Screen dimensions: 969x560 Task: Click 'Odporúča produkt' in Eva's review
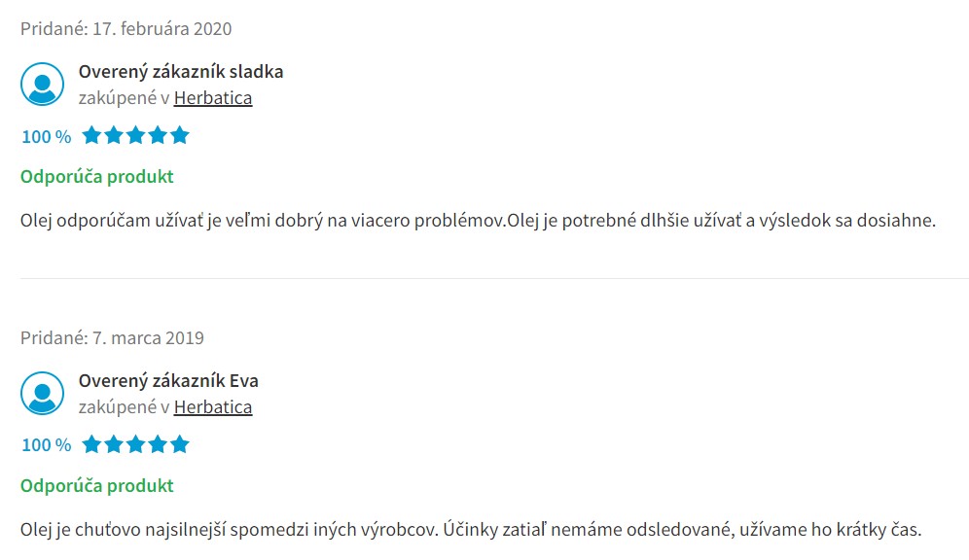click(x=97, y=486)
